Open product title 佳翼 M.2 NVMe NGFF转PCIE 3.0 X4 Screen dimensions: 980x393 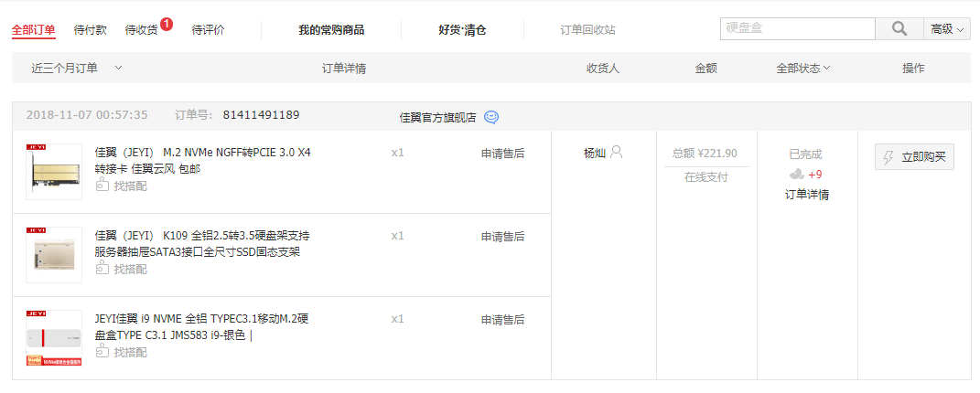coord(202,160)
